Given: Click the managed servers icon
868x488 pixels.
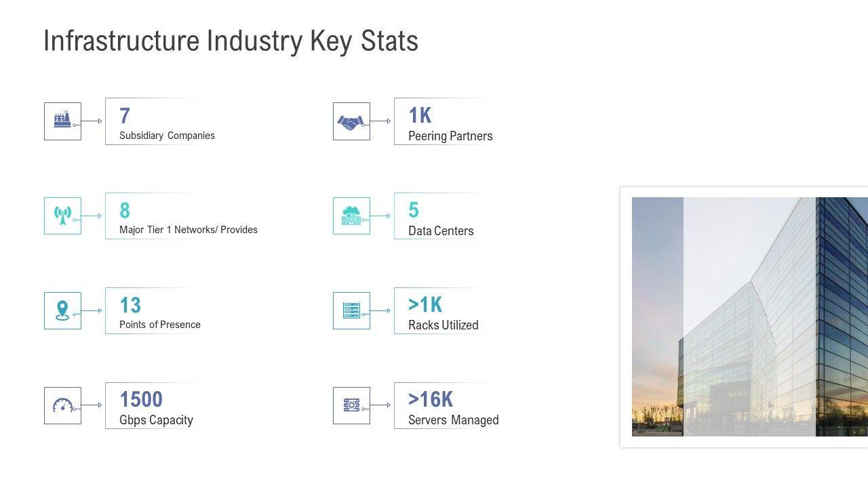Looking at the screenshot, I should click(351, 405).
